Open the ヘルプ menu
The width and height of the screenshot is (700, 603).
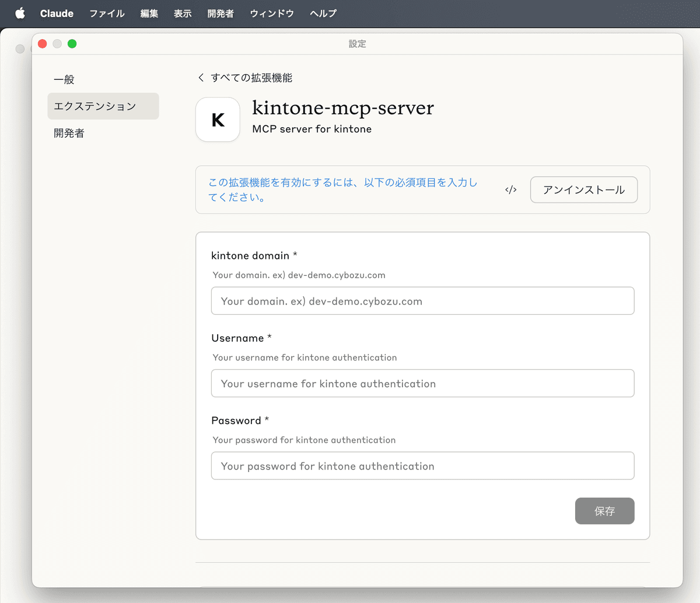pos(323,13)
